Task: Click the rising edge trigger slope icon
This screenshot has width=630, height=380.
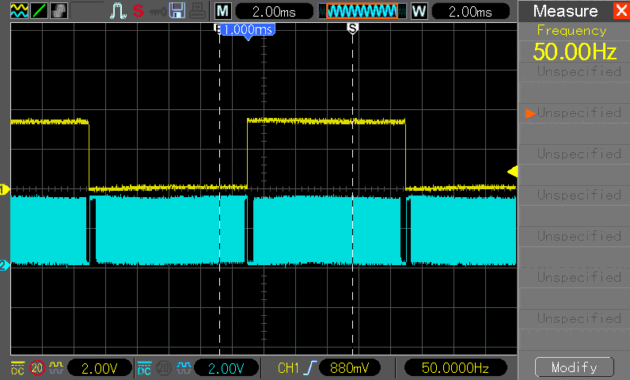Action: coord(310,368)
